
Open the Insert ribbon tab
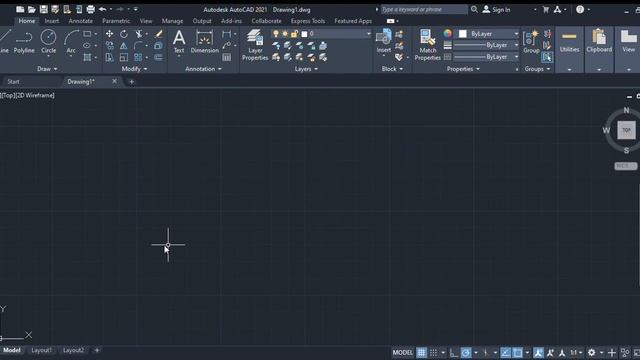[x=51, y=21]
